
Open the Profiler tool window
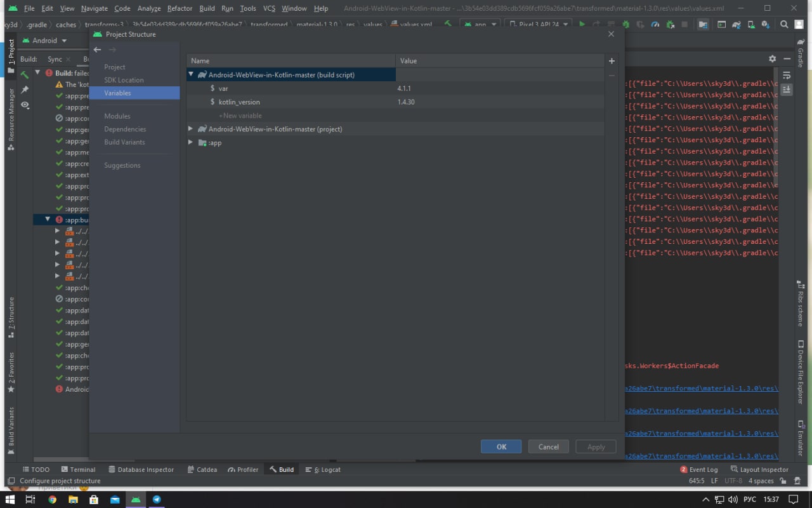[x=243, y=469]
